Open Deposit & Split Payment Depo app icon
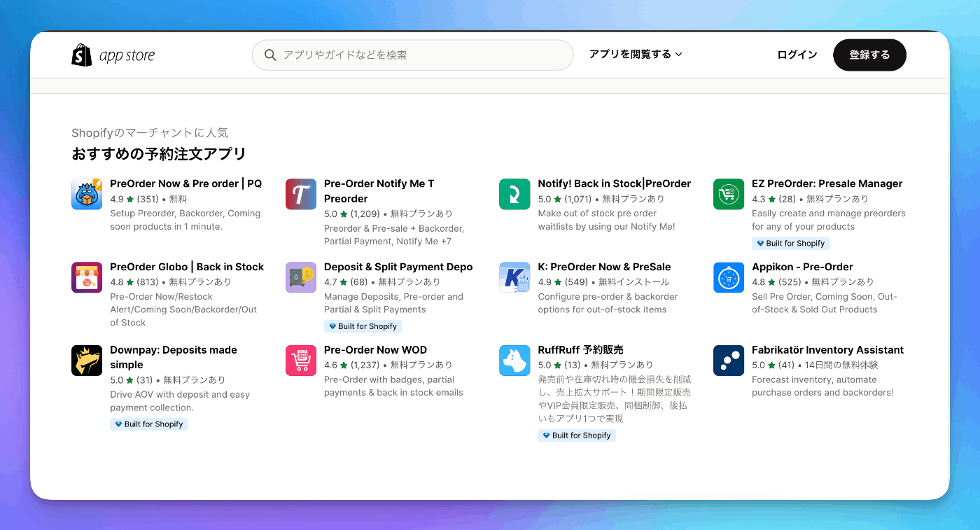 pyautogui.click(x=301, y=277)
